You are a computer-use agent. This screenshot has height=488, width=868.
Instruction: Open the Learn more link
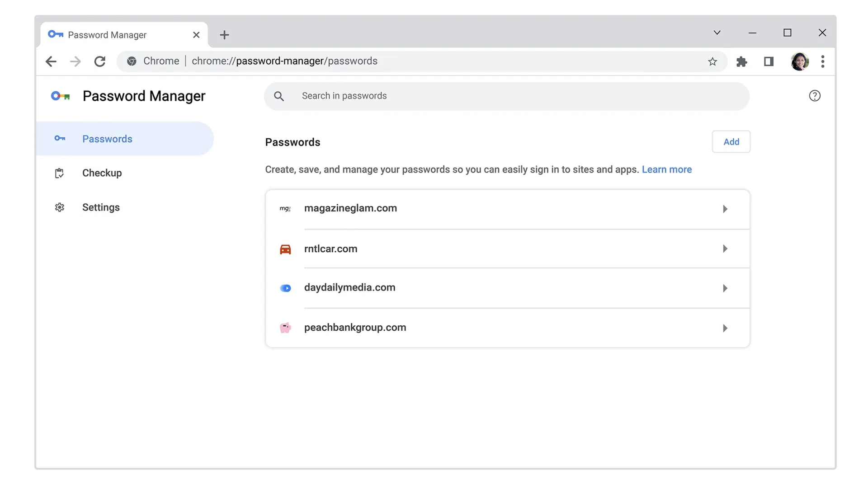[x=666, y=169]
